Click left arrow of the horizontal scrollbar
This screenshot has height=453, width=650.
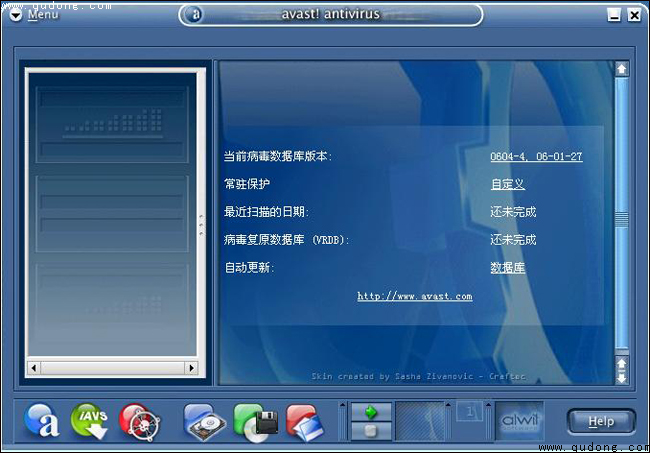33,368
